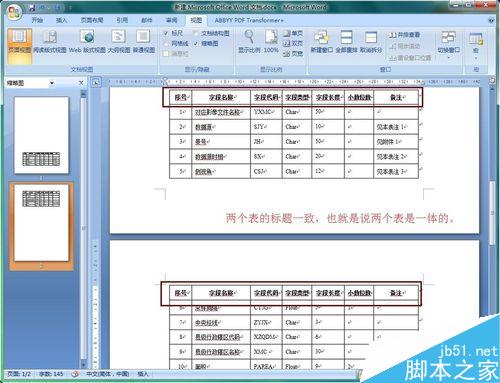Click the document's vertical scrollbar
Image resolution: width=500 pixels, height=383 pixels.
pyautogui.click(x=492, y=213)
